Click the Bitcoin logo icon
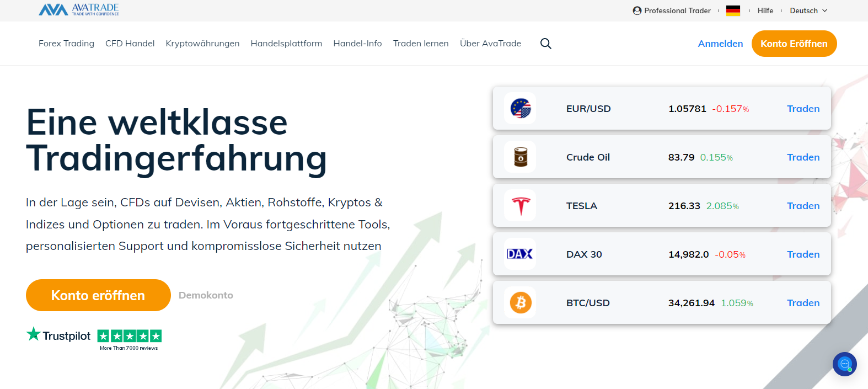This screenshot has width=868, height=389. point(521,302)
